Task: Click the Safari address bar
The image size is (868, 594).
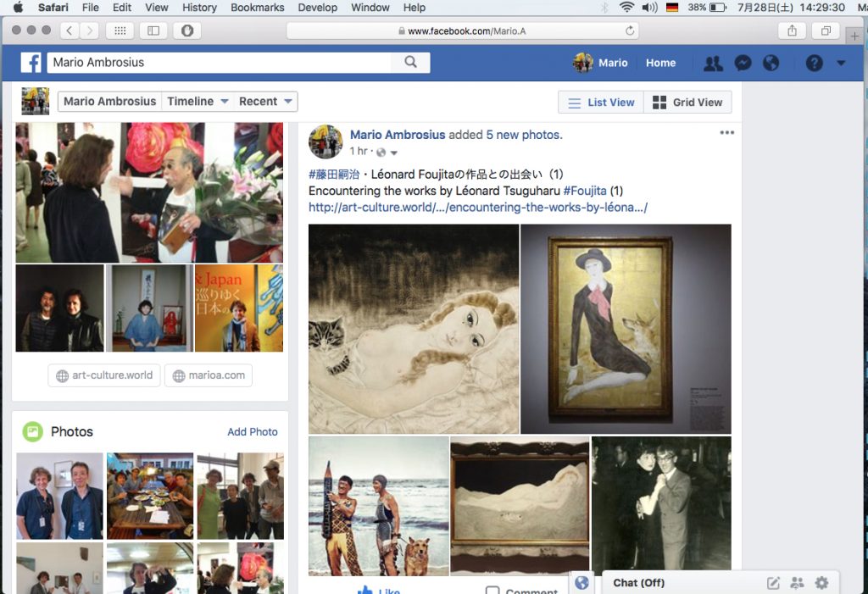Action: [x=462, y=31]
